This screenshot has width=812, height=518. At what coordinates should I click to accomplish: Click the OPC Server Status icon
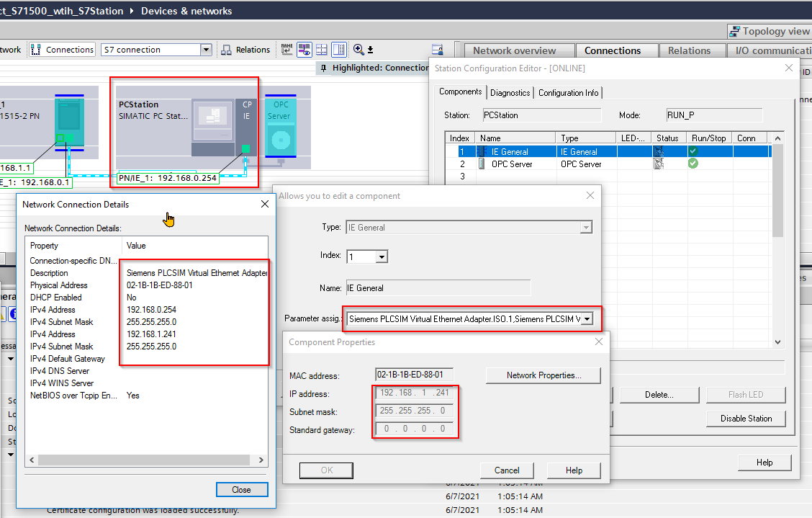[x=659, y=164]
